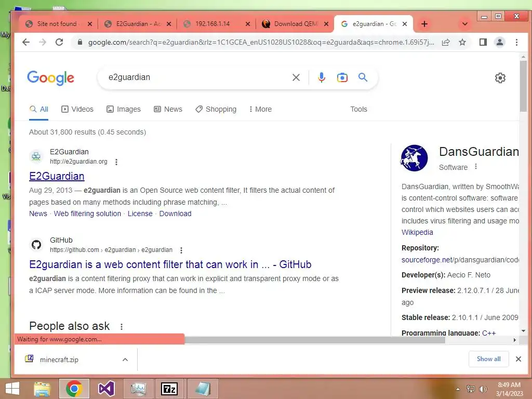
Task: Search by image with camera icon
Action: coord(342,77)
